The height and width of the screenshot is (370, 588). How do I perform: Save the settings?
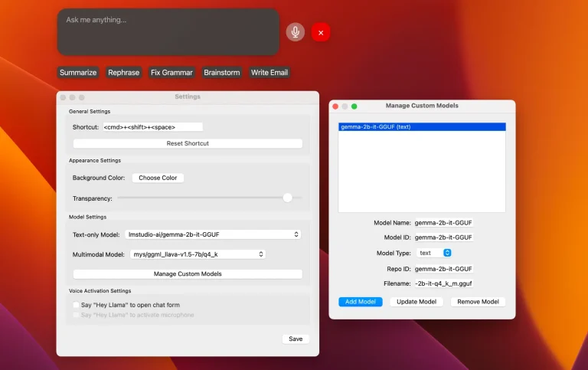click(296, 339)
